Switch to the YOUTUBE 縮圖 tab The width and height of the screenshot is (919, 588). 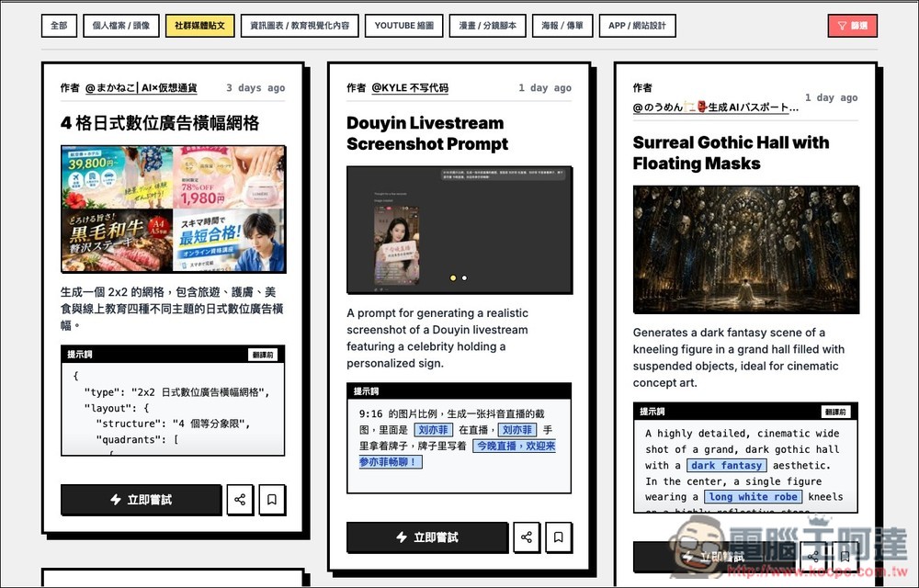[x=404, y=26]
